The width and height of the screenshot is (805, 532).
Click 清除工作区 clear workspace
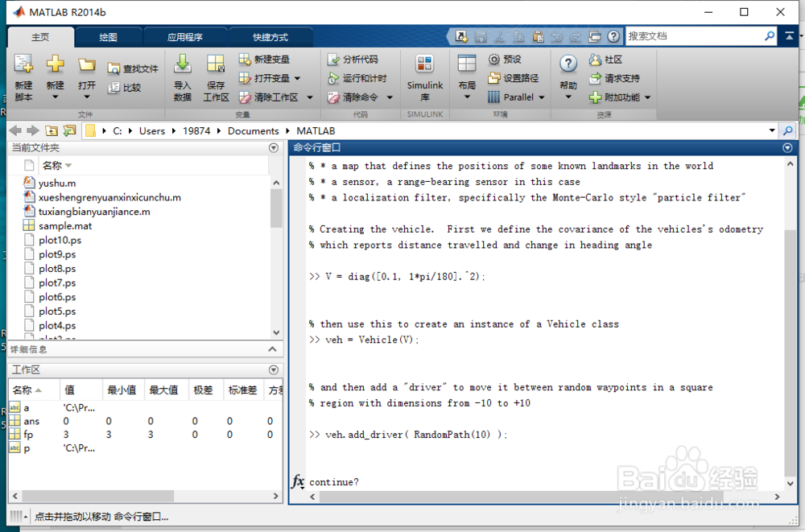pos(269,97)
